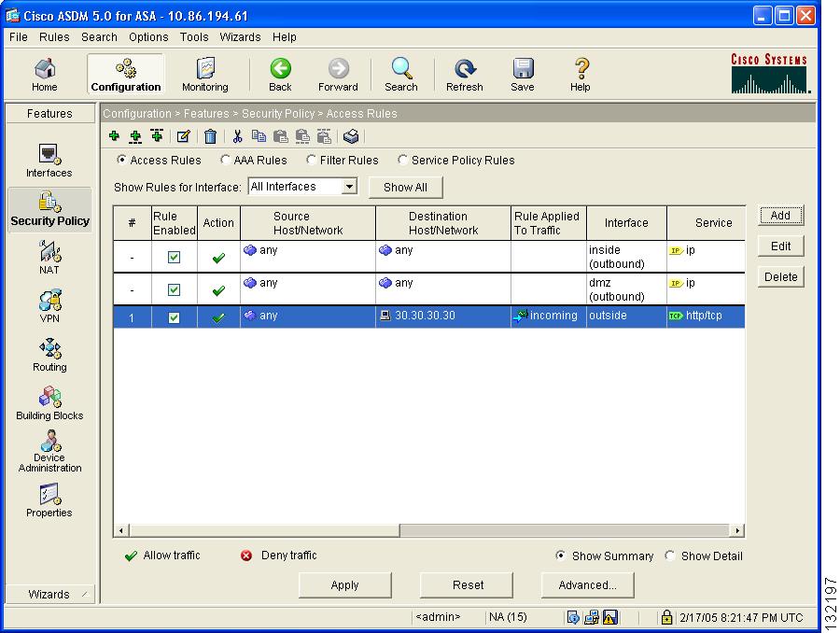Save configuration with the floppy icon
This screenshot has width=840, height=633.
(523, 75)
